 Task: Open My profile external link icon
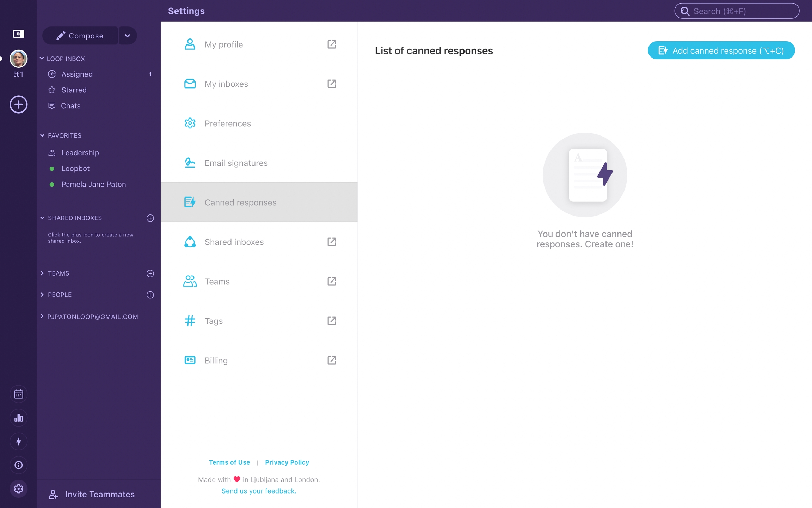(332, 44)
